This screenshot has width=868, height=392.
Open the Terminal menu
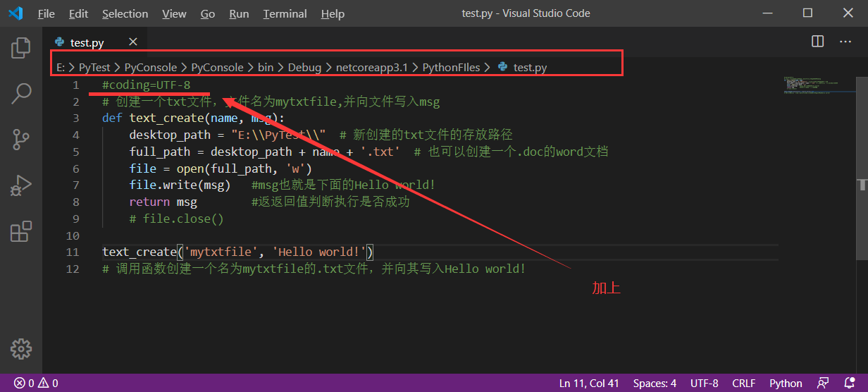[x=286, y=13]
